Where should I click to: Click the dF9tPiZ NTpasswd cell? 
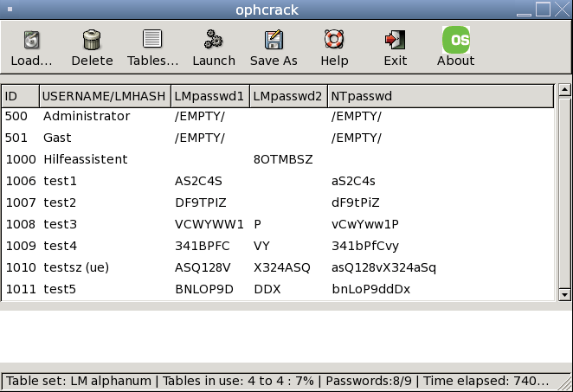point(355,202)
